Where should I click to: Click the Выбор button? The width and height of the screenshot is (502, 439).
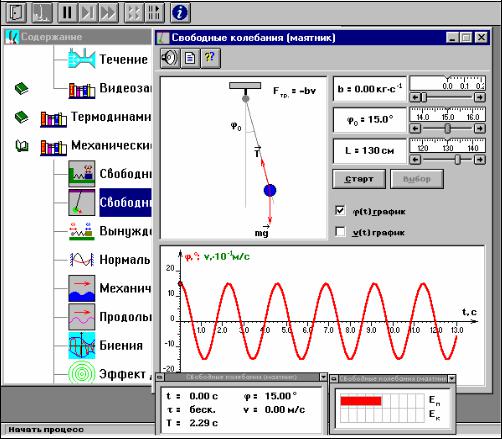tap(417, 179)
